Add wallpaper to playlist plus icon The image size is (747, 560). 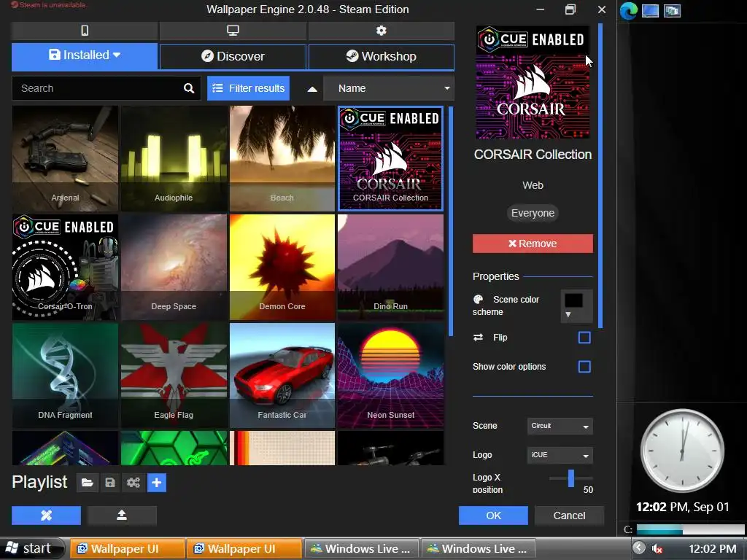157,483
